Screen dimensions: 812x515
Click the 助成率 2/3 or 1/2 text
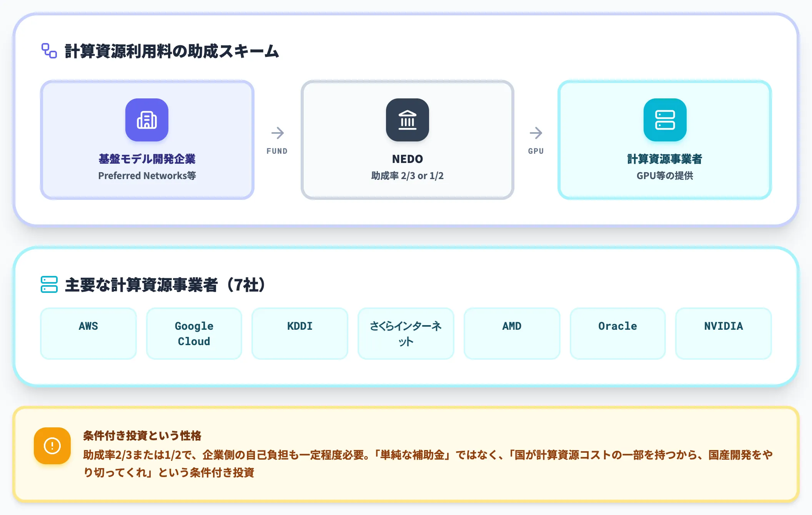pos(408,176)
